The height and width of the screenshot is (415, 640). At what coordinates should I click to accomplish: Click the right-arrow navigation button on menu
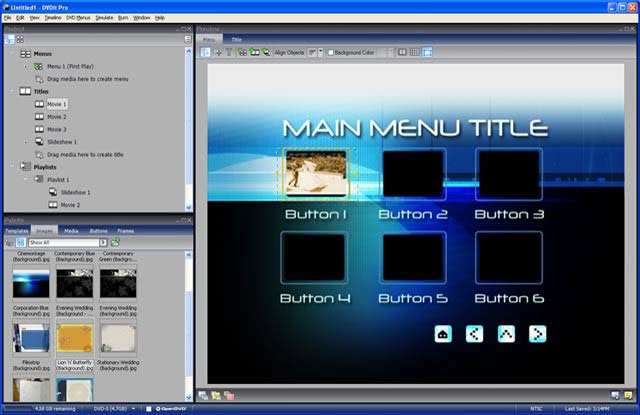pyautogui.click(x=537, y=334)
